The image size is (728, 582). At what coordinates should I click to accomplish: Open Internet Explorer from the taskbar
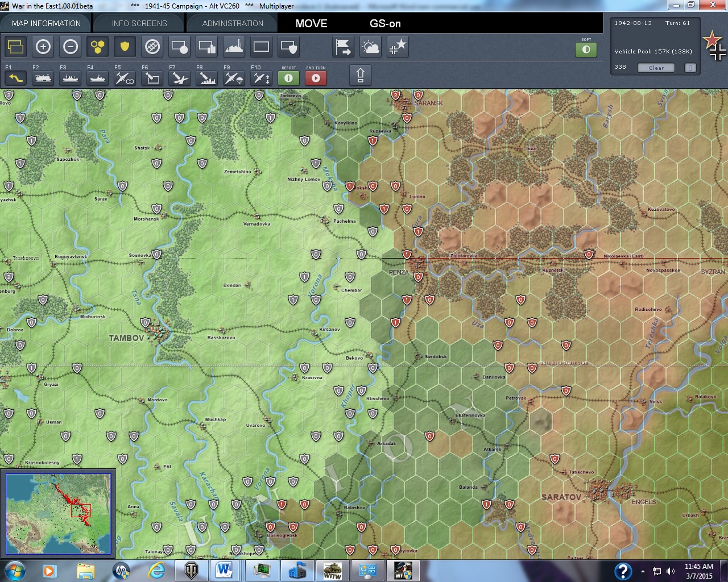(x=157, y=571)
